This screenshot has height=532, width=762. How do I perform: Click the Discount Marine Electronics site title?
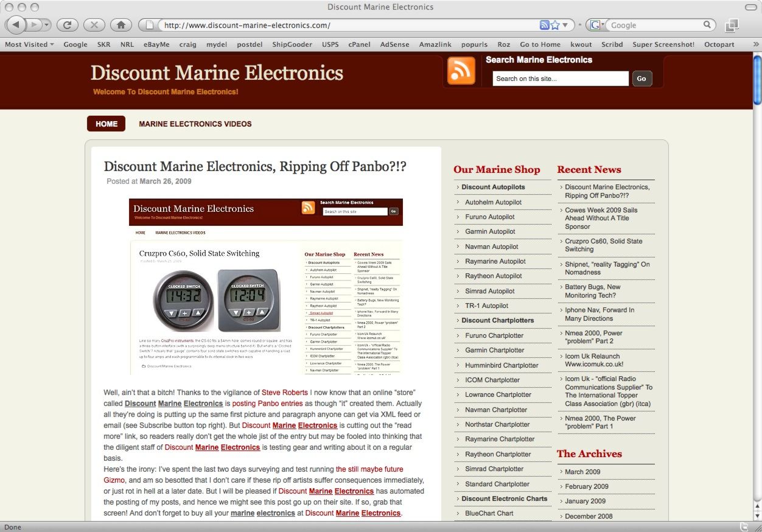[217, 73]
